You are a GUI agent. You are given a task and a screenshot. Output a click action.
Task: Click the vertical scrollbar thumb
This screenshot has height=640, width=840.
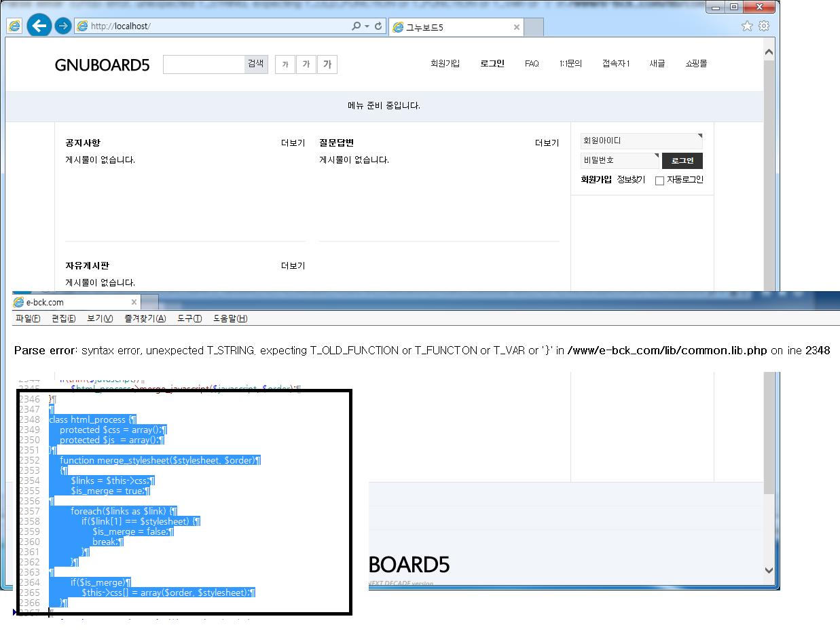769,277
